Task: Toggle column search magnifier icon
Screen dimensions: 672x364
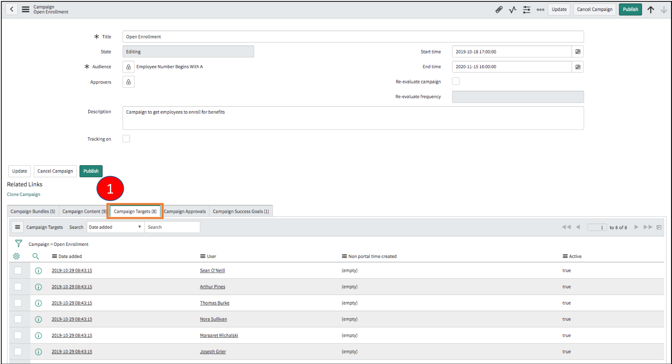Action: pyautogui.click(x=36, y=256)
